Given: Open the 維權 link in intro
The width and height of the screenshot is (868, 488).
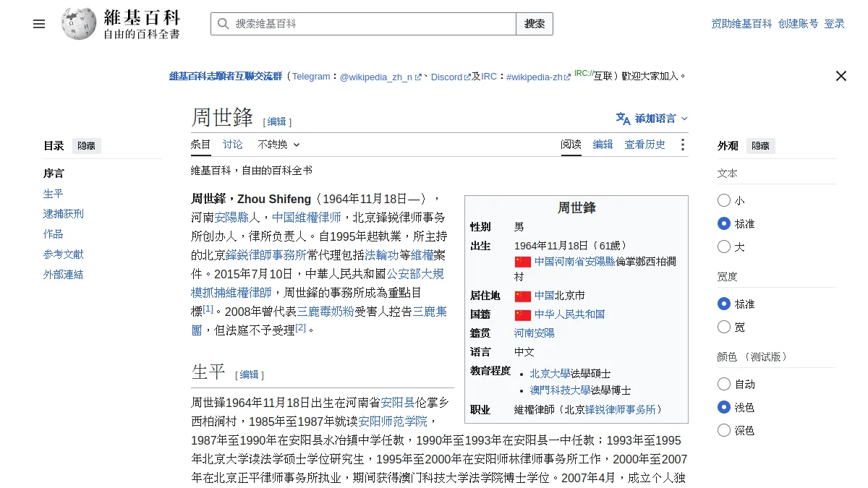Looking at the screenshot, I should [422, 255].
